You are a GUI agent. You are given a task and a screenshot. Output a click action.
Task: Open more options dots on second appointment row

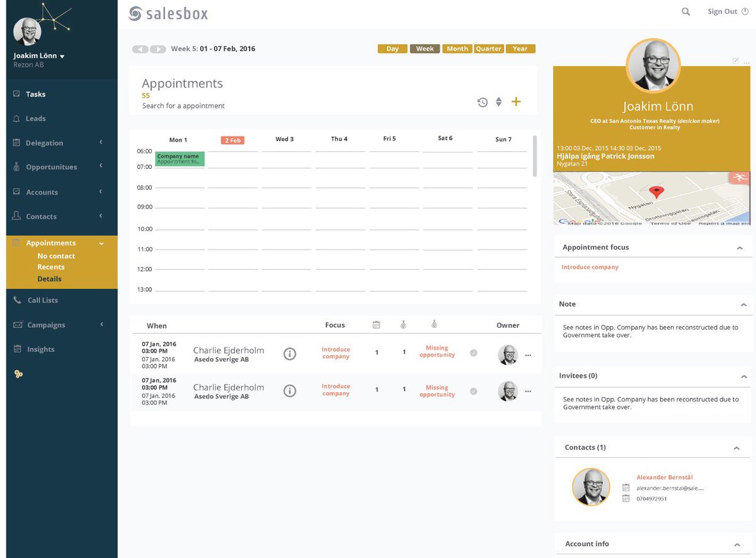coord(528,392)
